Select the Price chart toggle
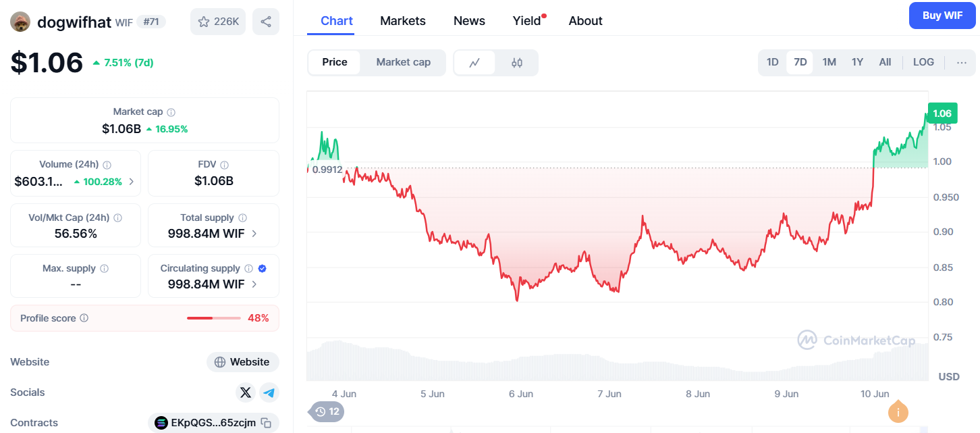Screen dimensions: 980x433 pyautogui.click(x=335, y=63)
